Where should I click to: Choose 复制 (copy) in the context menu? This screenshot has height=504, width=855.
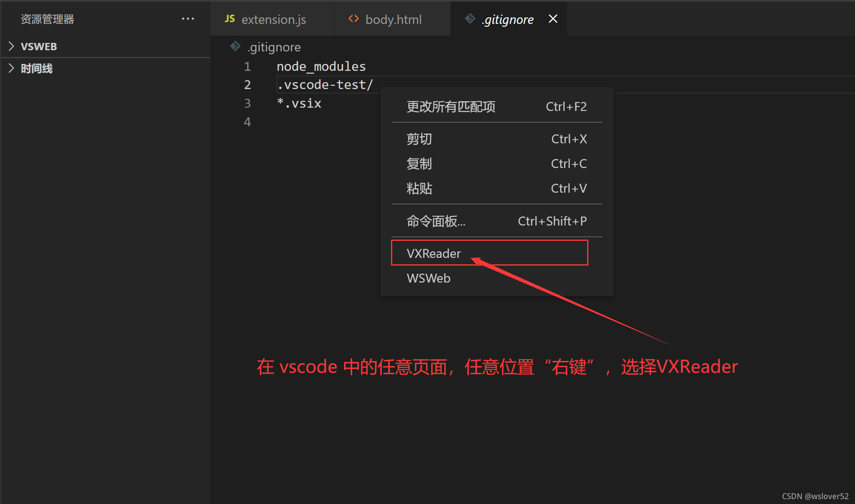419,164
